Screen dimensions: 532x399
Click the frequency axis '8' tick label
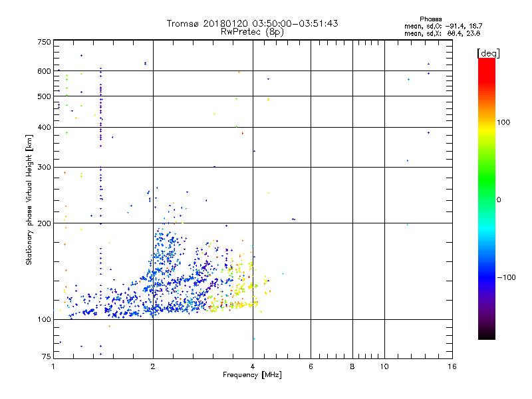pyautogui.click(x=352, y=366)
